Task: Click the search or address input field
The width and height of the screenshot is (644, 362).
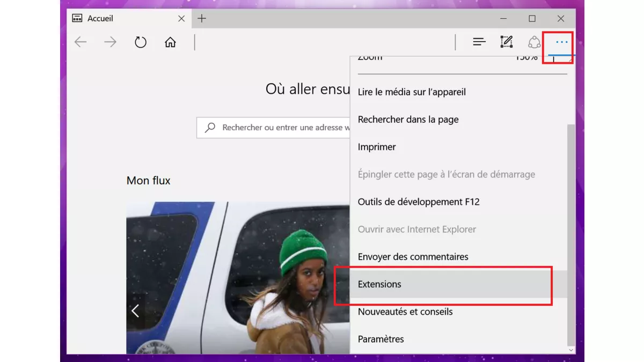Action: (x=279, y=128)
